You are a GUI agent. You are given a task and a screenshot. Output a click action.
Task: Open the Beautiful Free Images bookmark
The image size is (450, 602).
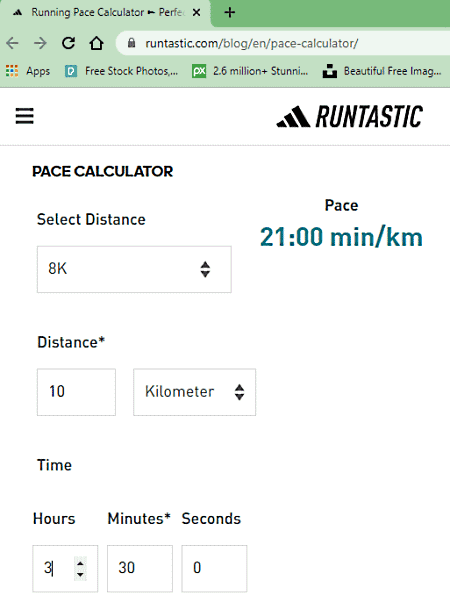pyautogui.click(x=382, y=71)
